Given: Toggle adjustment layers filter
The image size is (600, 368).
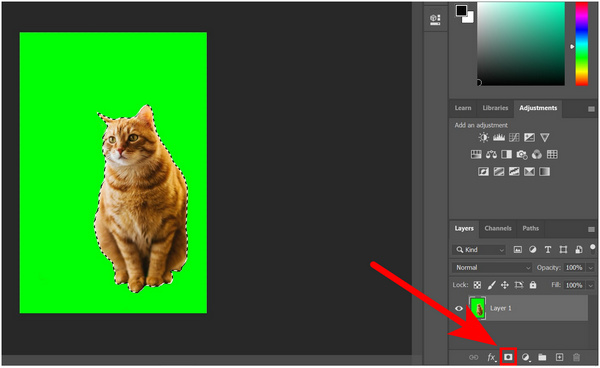Looking at the screenshot, I should coord(533,250).
